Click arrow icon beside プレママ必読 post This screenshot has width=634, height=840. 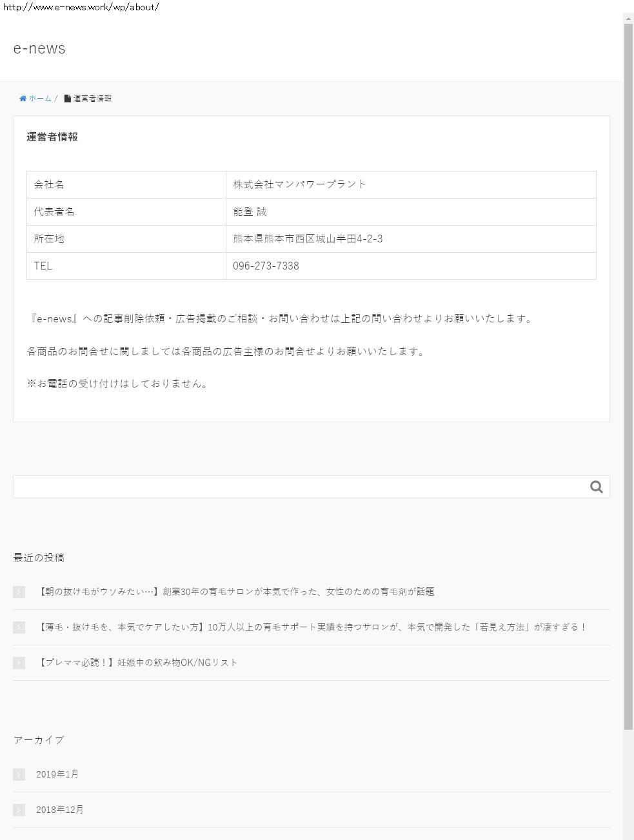pyautogui.click(x=19, y=663)
